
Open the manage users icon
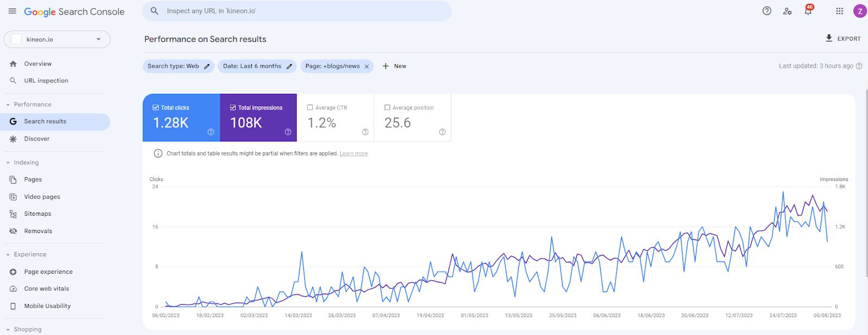click(787, 11)
